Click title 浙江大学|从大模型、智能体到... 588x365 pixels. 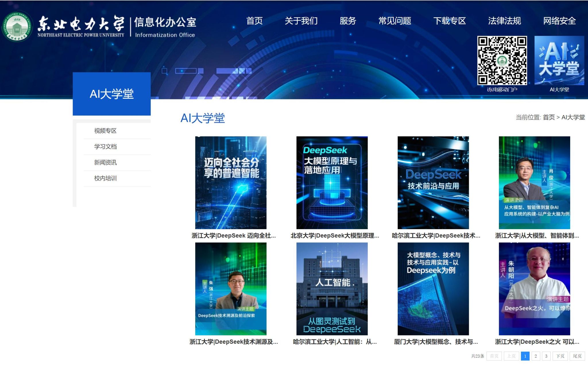pyautogui.click(x=537, y=235)
